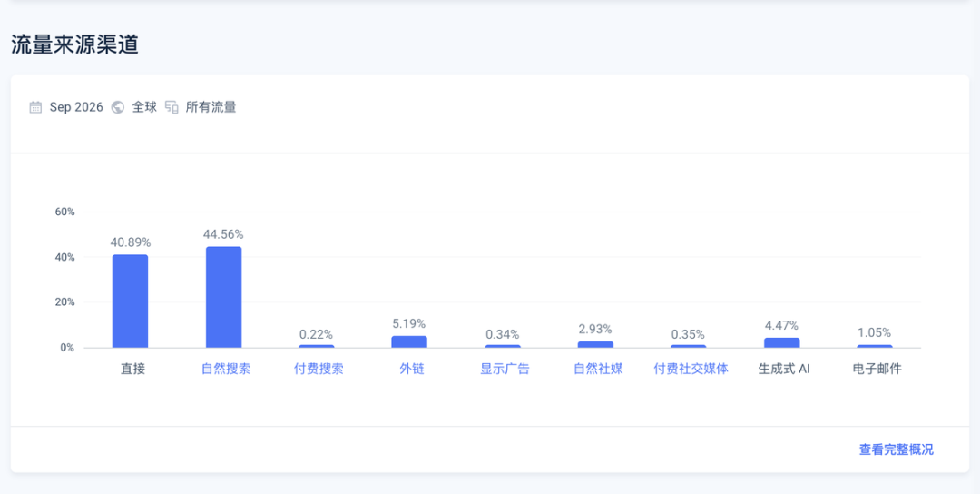This screenshot has width=980, height=494.
Task: Click the 44.56% value label
Action: 223,234
